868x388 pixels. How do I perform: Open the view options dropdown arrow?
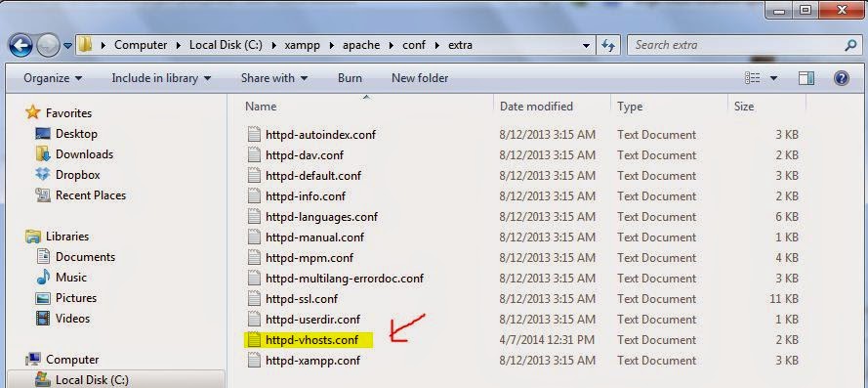pos(773,78)
